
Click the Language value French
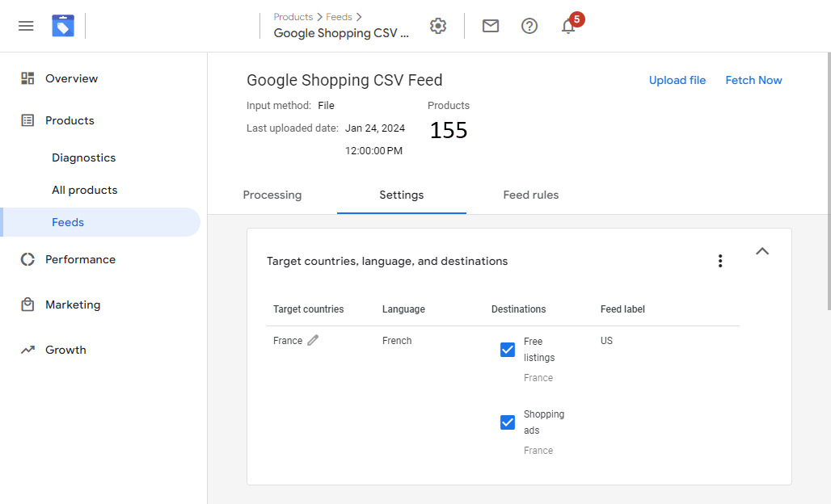(x=397, y=340)
